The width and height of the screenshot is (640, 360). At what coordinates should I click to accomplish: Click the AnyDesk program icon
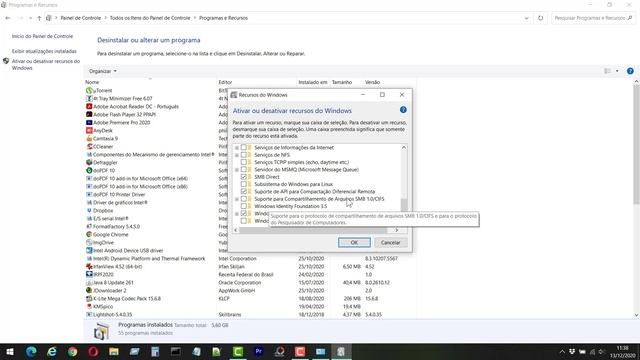(89, 130)
